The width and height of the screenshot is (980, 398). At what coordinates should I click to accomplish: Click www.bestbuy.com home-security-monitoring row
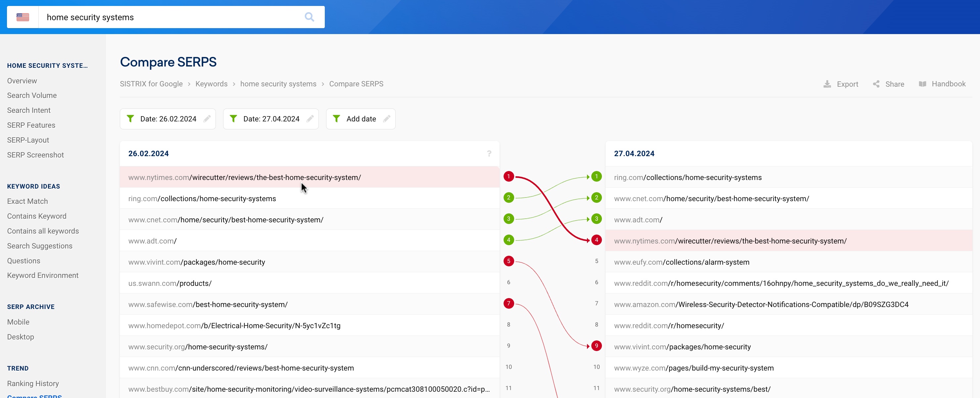pyautogui.click(x=310, y=388)
